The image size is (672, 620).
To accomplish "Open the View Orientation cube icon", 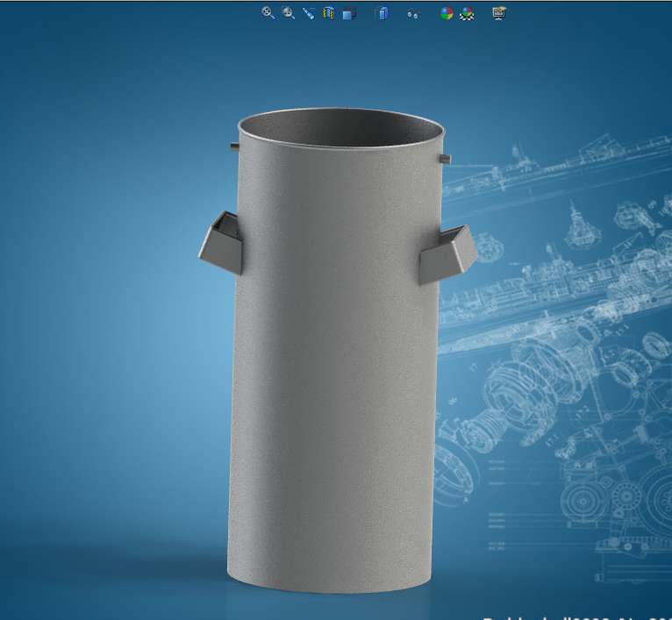I will tap(349, 13).
